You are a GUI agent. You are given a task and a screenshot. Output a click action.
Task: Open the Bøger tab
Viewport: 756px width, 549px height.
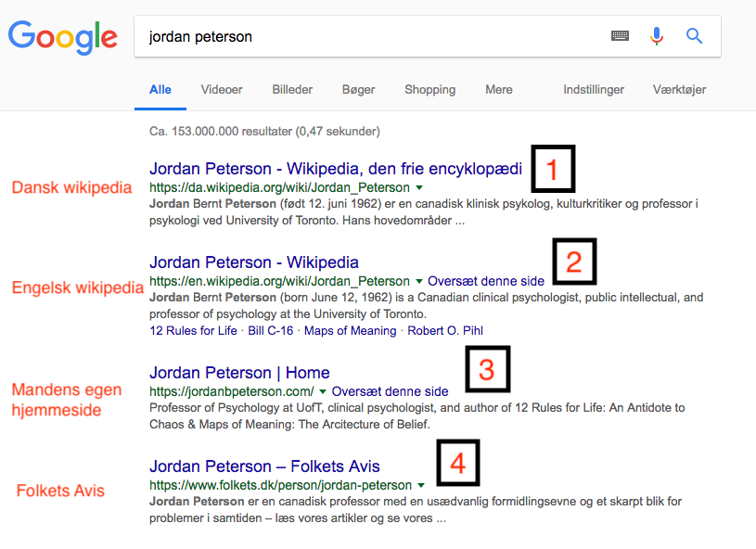coord(358,90)
